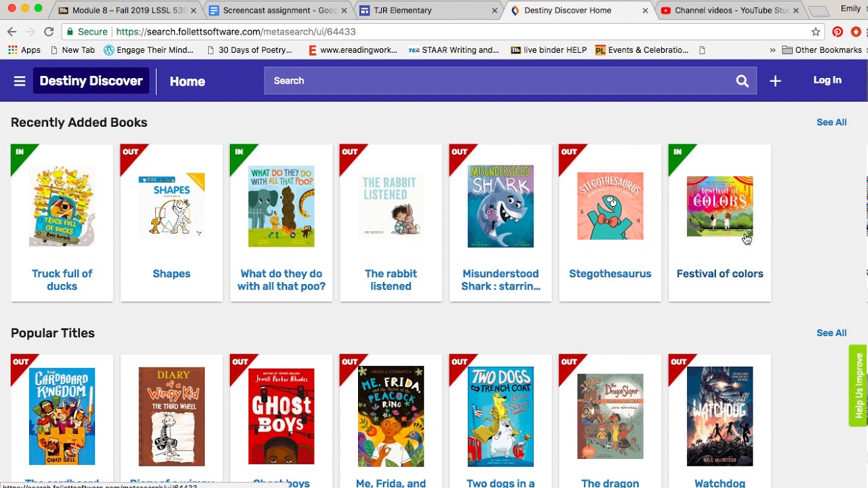The height and width of the screenshot is (488, 868).
Task: Click the Destiny Discover logo
Action: pos(91,81)
